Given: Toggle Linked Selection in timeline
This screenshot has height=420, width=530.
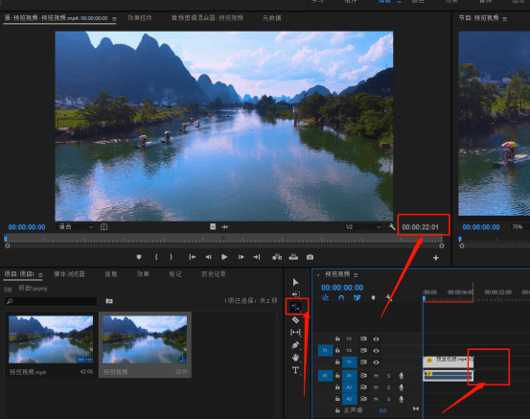Looking at the screenshot, I should click(x=357, y=298).
